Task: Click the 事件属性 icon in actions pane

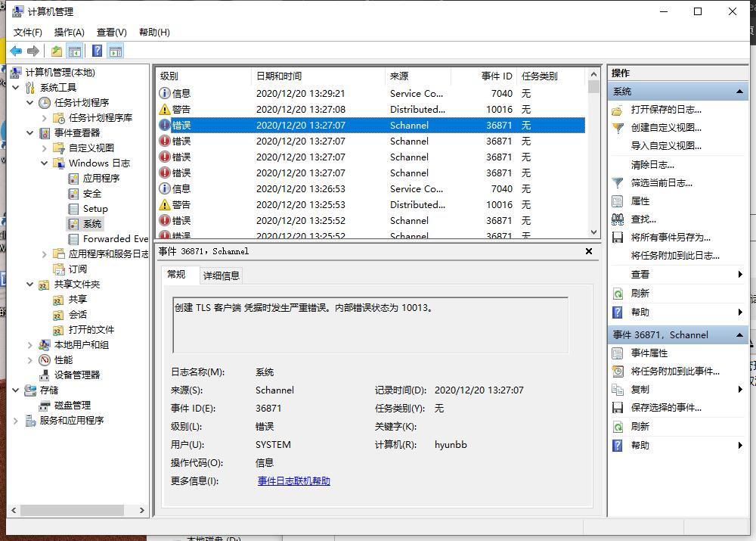Action: click(x=617, y=353)
